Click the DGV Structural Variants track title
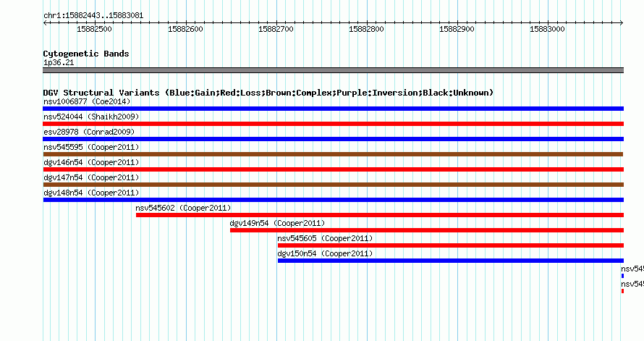 point(268,93)
